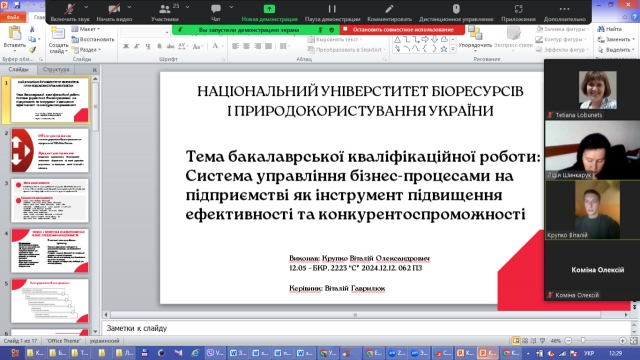
Task: Expand the shapes gallery
Action: [453, 49]
